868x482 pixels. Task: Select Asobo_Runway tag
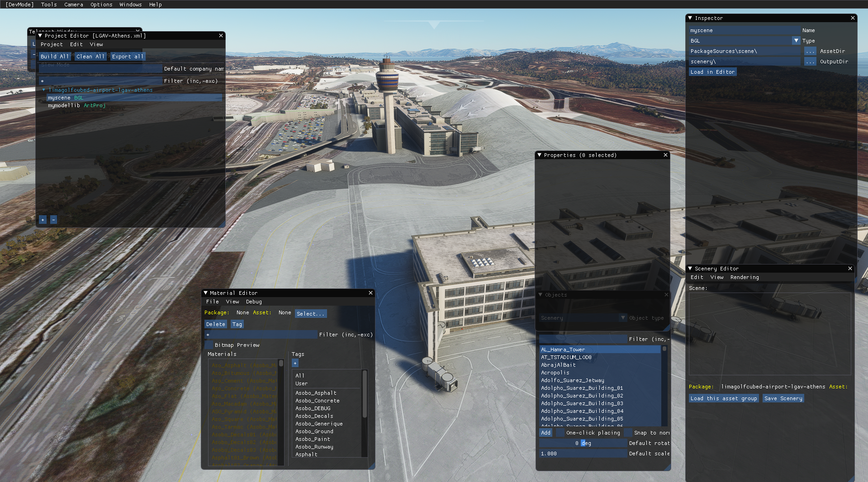(x=328, y=447)
